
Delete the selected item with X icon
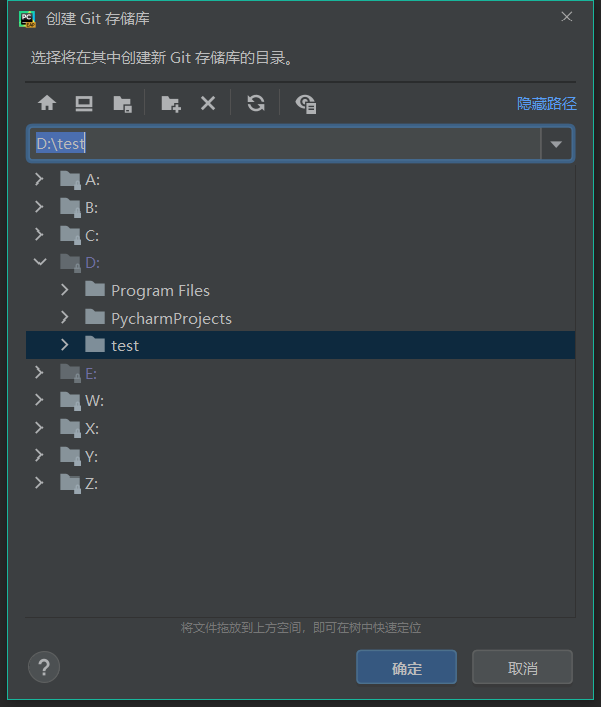point(208,103)
